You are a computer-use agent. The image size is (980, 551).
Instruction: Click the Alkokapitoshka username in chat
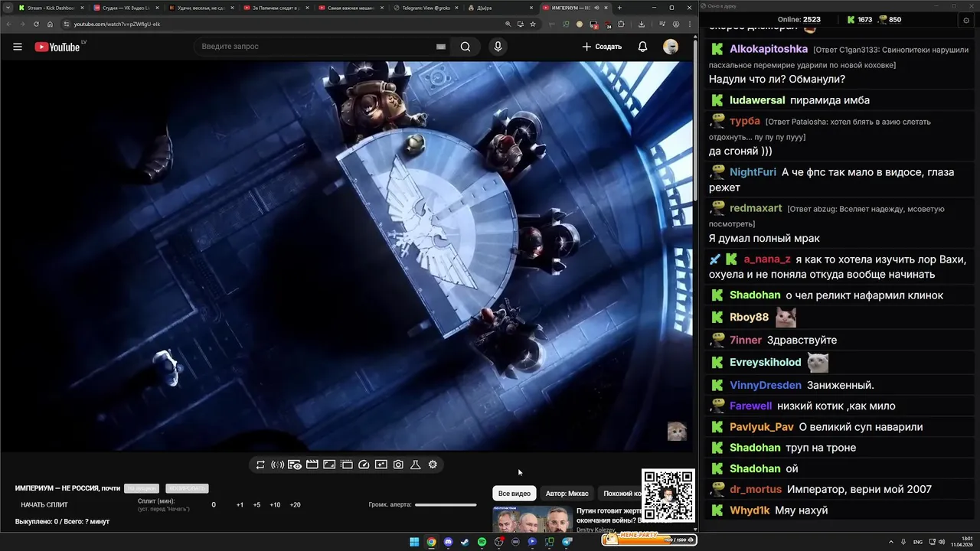pyautogui.click(x=769, y=49)
